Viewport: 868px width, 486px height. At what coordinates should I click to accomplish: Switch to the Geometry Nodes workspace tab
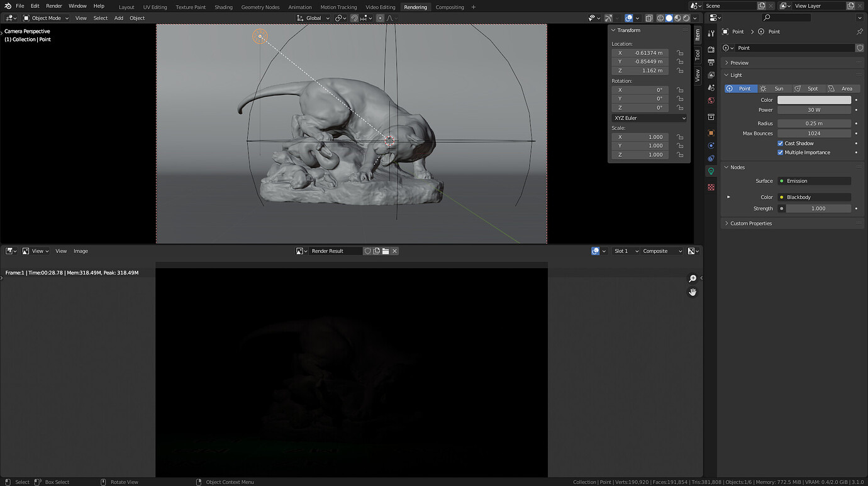[x=260, y=7]
